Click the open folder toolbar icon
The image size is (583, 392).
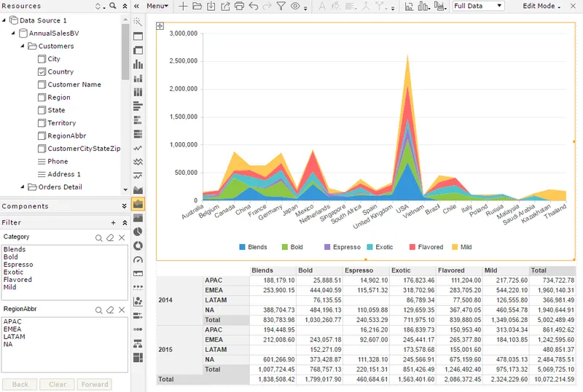[197, 6]
